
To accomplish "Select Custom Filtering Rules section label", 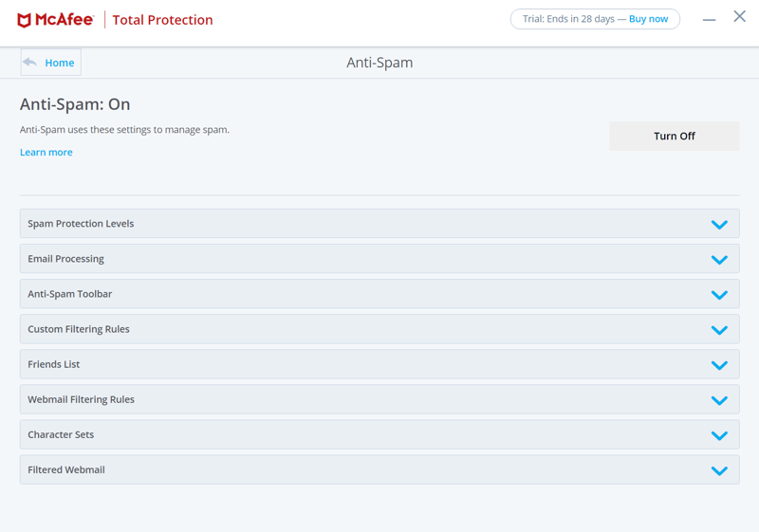I will tap(79, 329).
